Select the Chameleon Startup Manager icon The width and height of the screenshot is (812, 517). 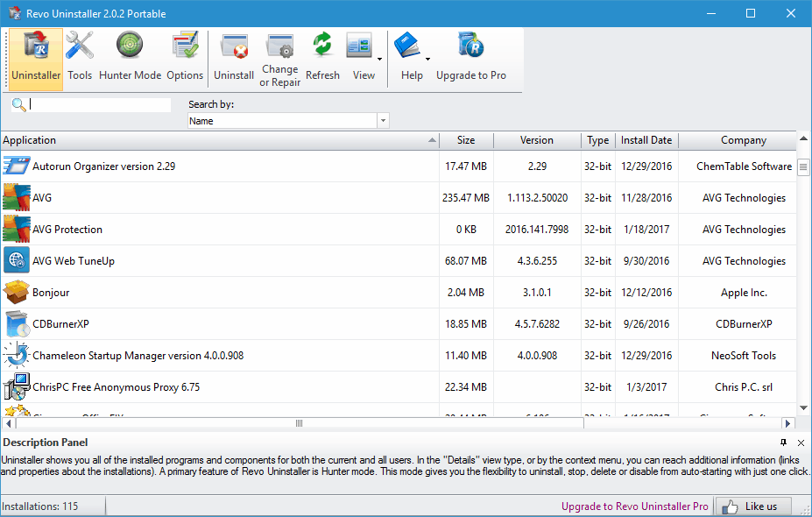16,356
